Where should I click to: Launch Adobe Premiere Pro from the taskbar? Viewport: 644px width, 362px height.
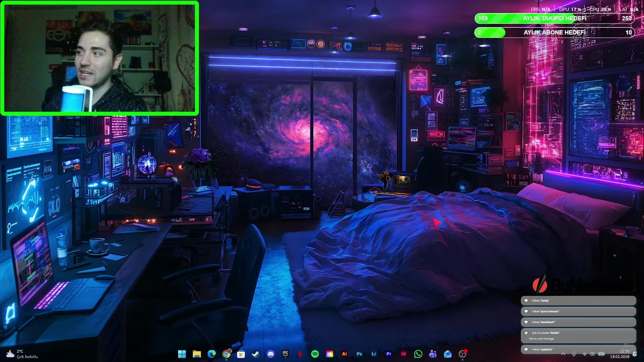pos(388,354)
